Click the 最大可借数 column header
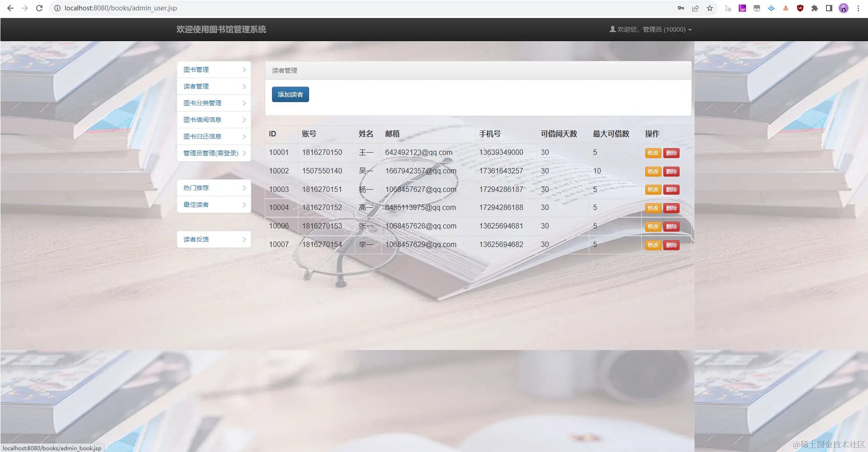Viewport: 868px width, 452px height. tap(611, 134)
